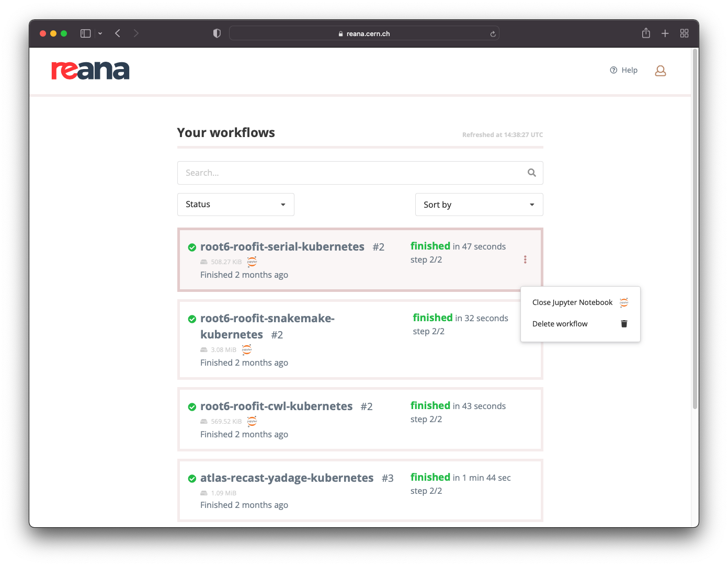Image resolution: width=728 pixels, height=566 pixels.
Task: Expand the Status filter dropdown
Action: click(235, 205)
